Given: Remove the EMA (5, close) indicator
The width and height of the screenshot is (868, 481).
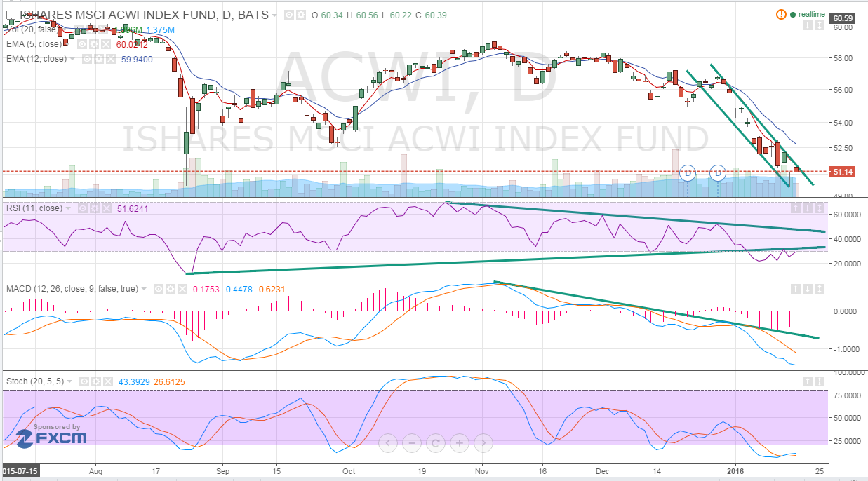Looking at the screenshot, I should click(106, 44).
